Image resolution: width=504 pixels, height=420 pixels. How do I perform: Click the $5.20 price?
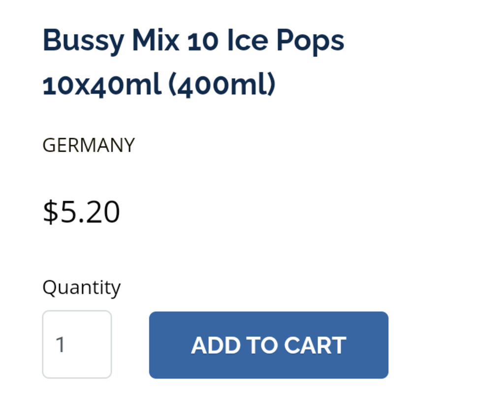coord(81,212)
